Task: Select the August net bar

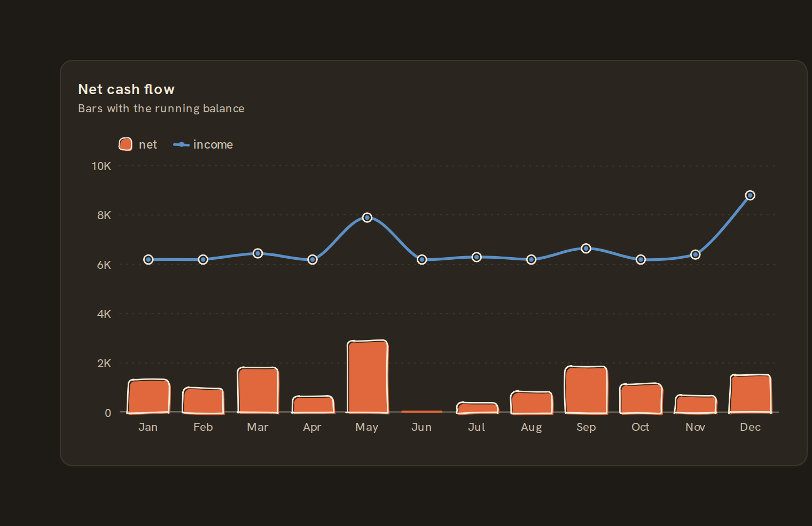Action: coord(532,403)
